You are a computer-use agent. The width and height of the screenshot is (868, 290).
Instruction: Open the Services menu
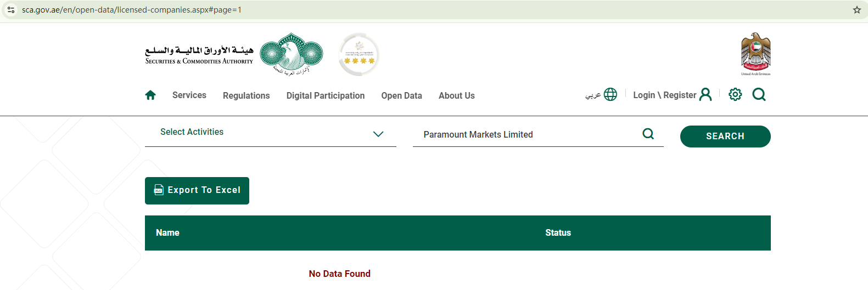pyautogui.click(x=189, y=95)
